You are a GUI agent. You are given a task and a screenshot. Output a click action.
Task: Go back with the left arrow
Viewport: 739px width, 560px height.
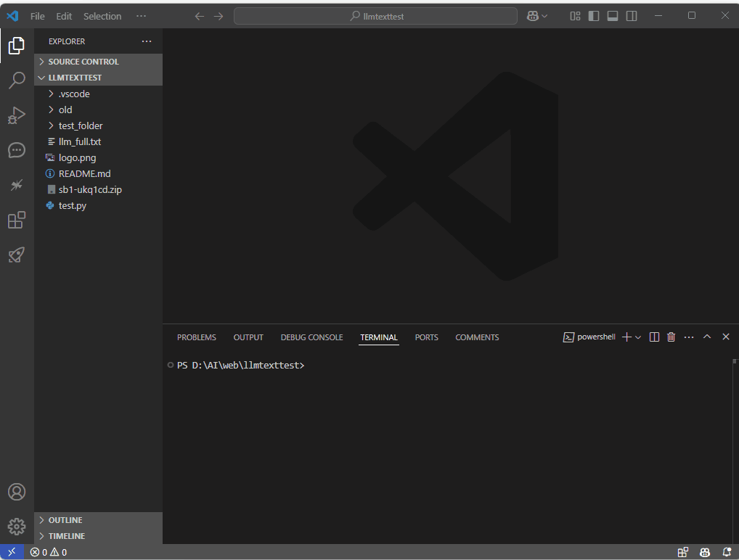200,17
